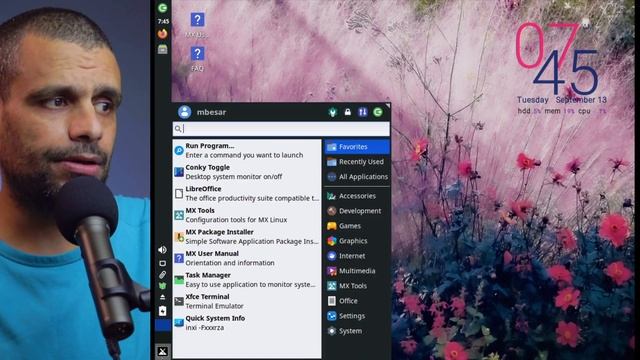
Task: Click the search magnifier icon
Action: (178, 129)
